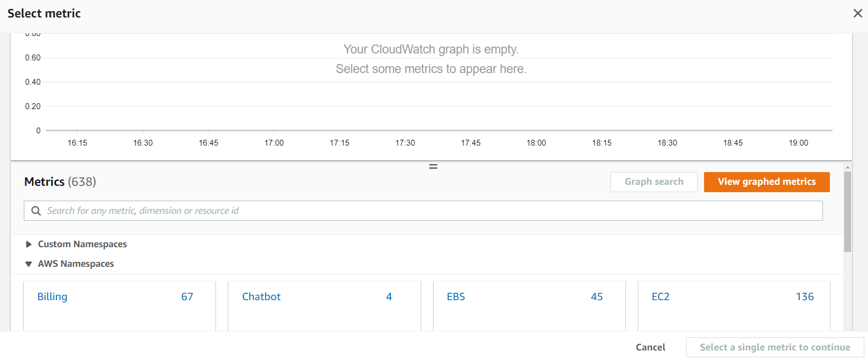Click the EC2 card showing 136 metrics
The width and height of the screenshot is (868, 360).
pos(733,305)
